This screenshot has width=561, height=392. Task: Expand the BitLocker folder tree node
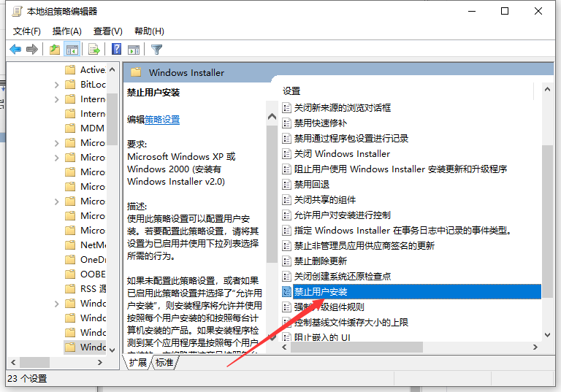(57, 85)
